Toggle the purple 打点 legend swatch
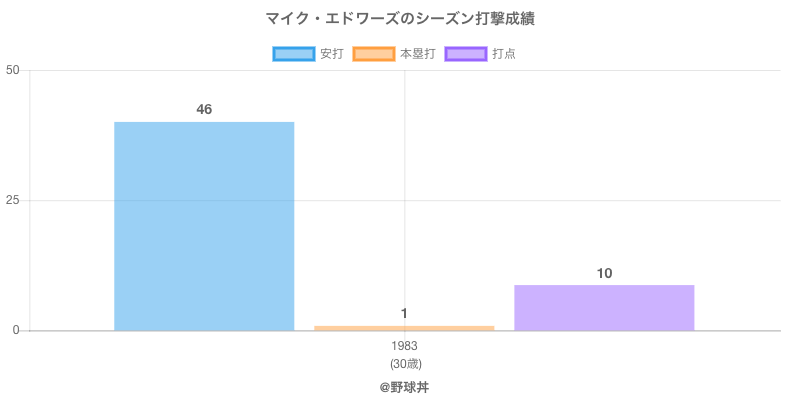Image resolution: width=800 pixels, height=400 pixels. (466, 54)
